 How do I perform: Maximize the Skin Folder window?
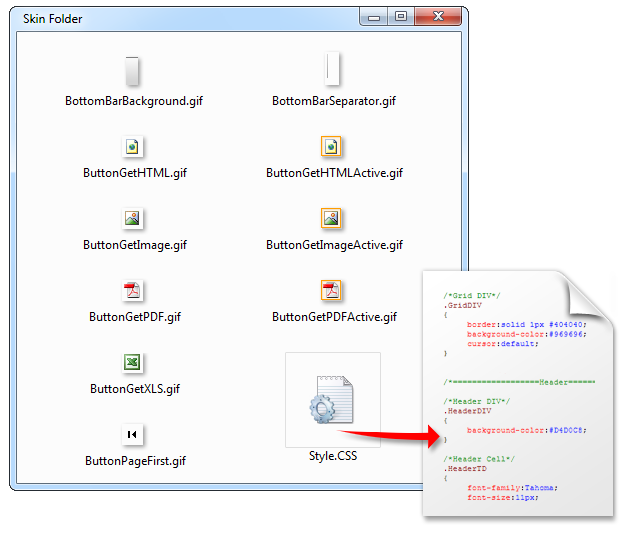point(401,17)
